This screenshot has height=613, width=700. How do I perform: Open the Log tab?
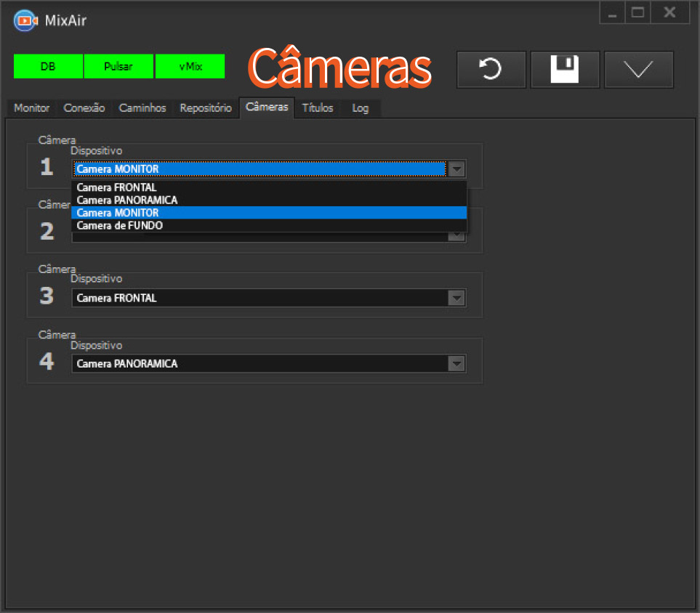tap(361, 108)
